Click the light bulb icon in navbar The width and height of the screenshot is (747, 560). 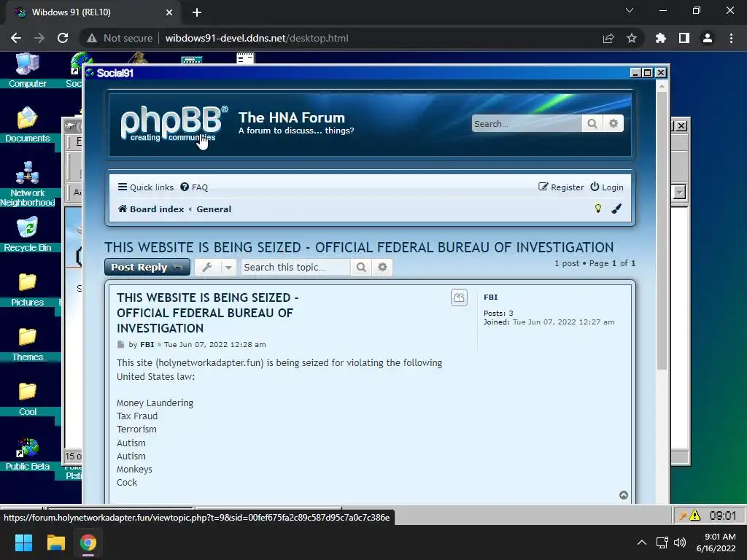598,209
